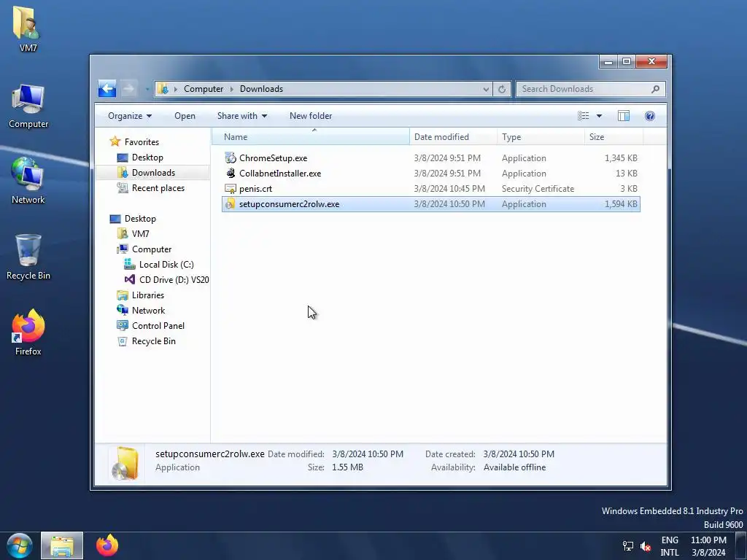Click the Desktop root tree node

pyautogui.click(x=140, y=219)
